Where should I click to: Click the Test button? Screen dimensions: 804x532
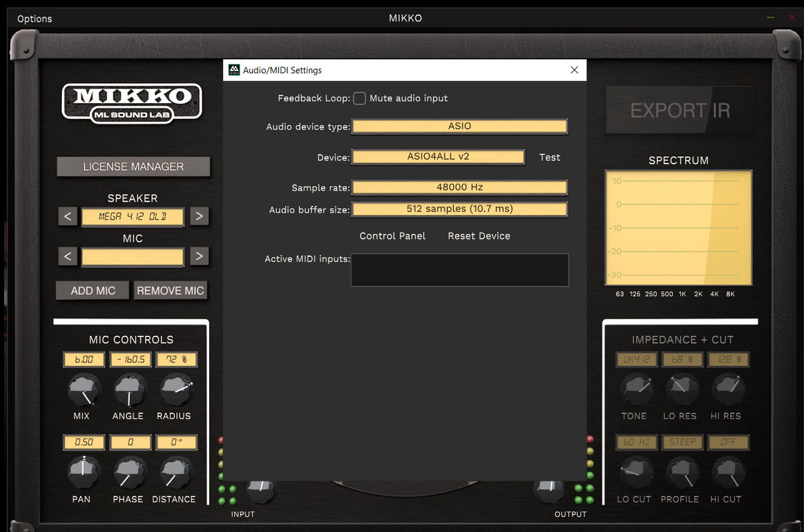click(x=550, y=158)
